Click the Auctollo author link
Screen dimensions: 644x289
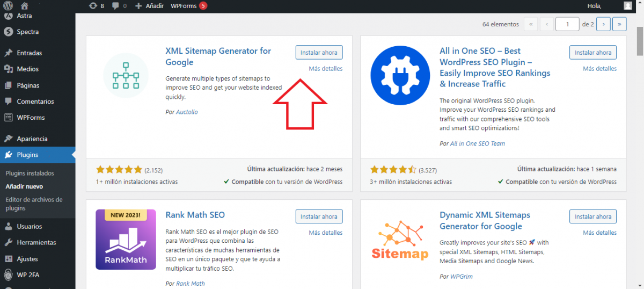[x=187, y=112]
